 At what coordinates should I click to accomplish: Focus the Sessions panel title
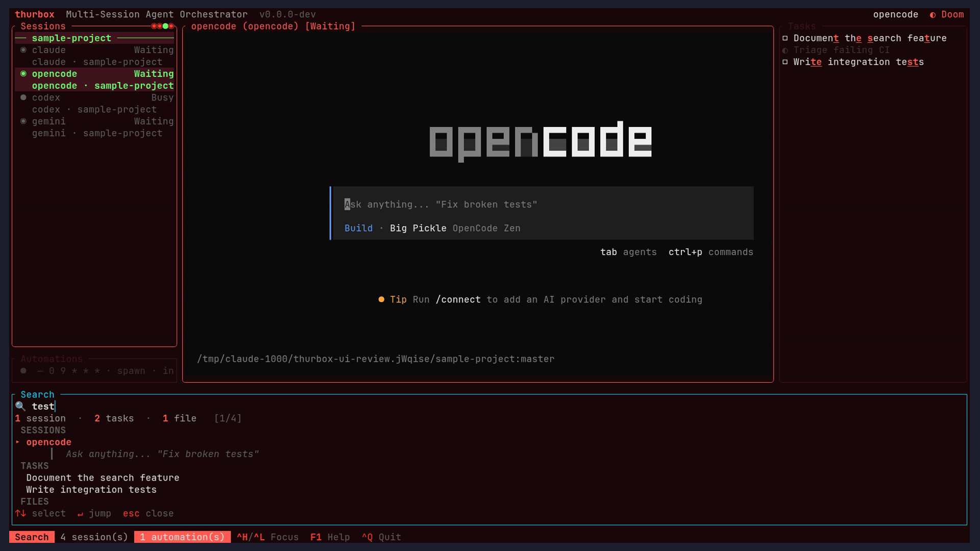[x=43, y=27]
